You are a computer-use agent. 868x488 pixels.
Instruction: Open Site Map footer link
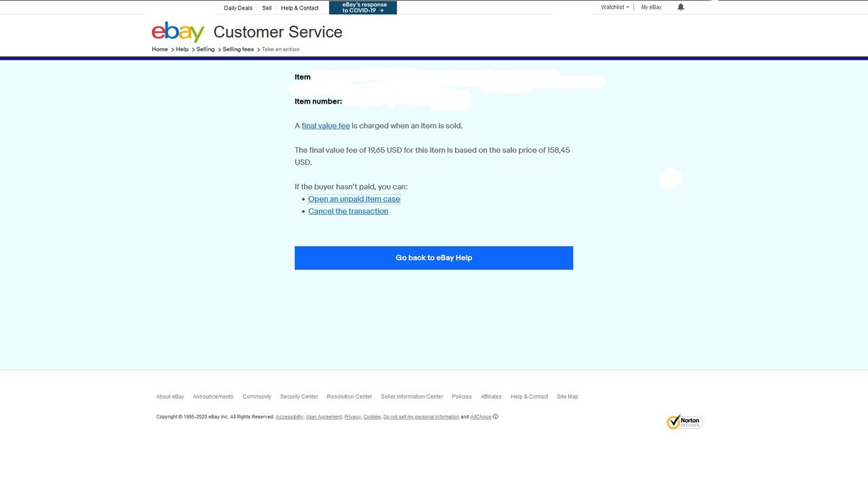[568, 397]
